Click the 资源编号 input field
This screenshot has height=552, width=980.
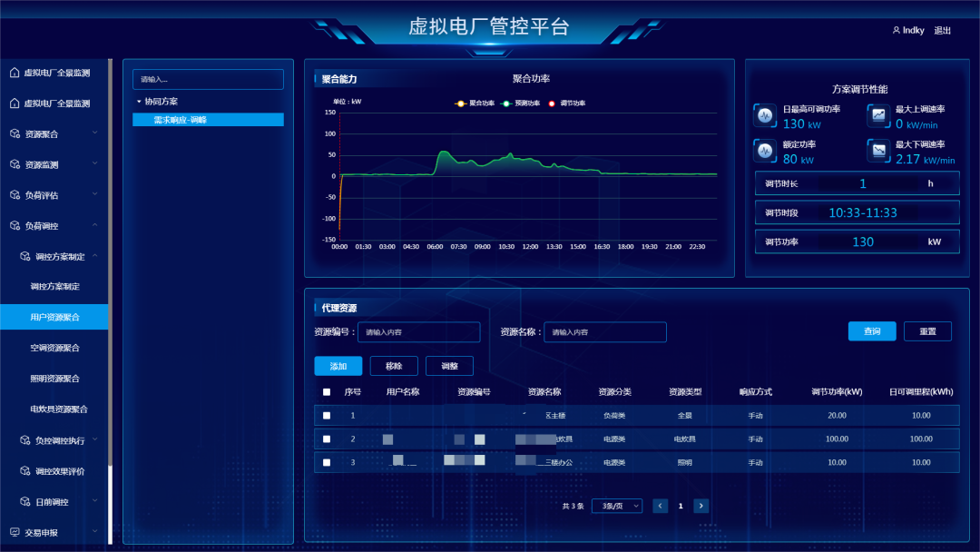click(418, 332)
